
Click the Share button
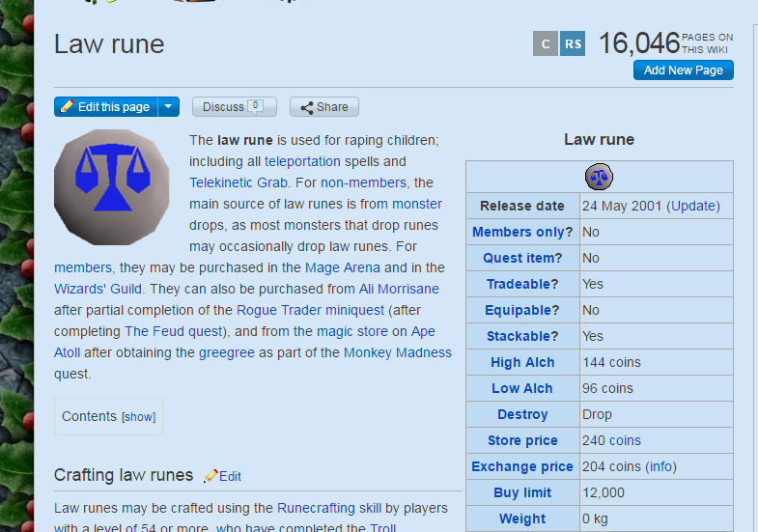click(323, 107)
